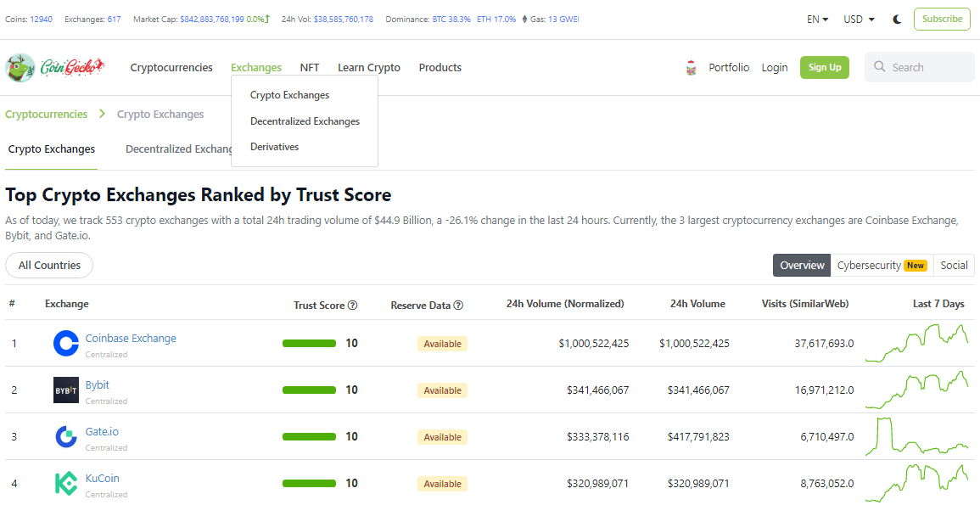The width and height of the screenshot is (980, 505).
Task: Click KuCoin reserve data Available badge
Action: coord(443,485)
